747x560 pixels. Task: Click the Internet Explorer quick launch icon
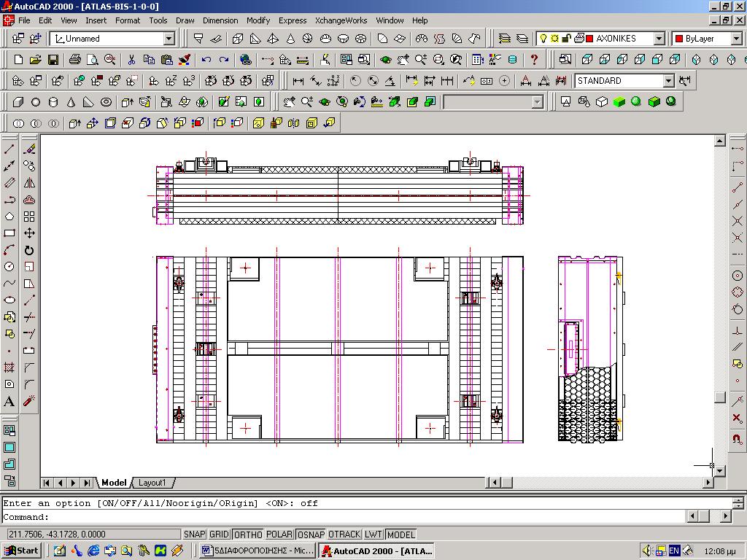click(93, 551)
